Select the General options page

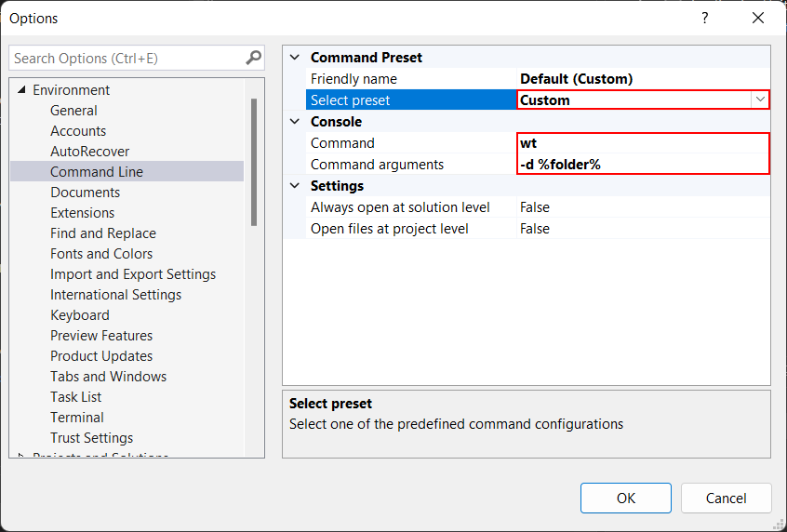coord(73,111)
